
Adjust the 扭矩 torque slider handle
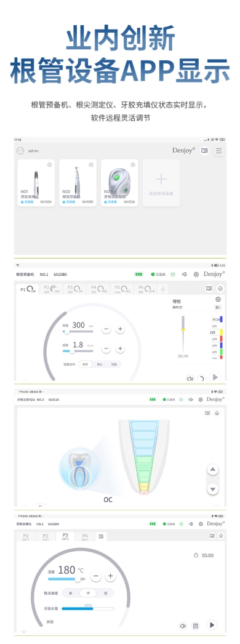(x=72, y=351)
